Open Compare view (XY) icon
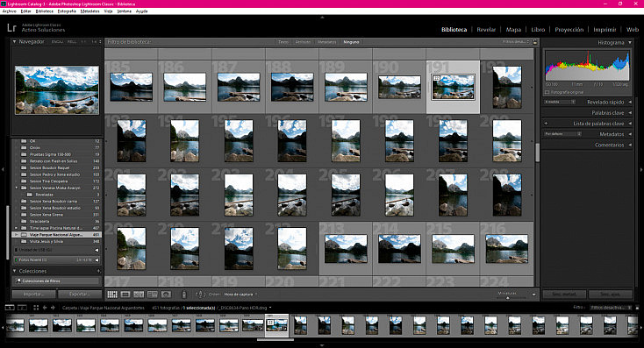Image resolution: width=644 pixels, height=348 pixels. coord(139,295)
